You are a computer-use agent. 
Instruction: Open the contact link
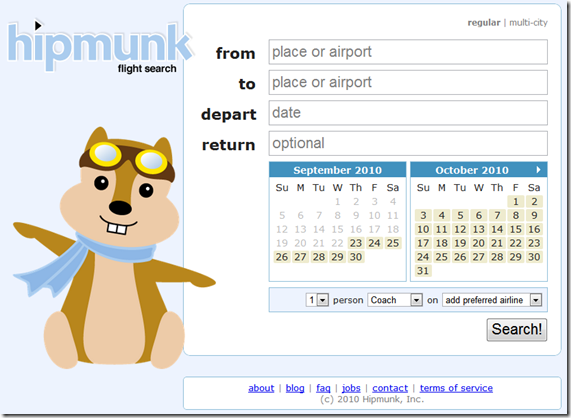click(x=390, y=388)
